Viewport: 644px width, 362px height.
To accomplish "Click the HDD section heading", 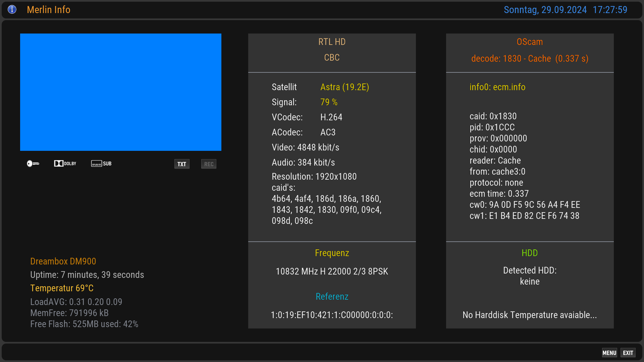I will (530, 253).
